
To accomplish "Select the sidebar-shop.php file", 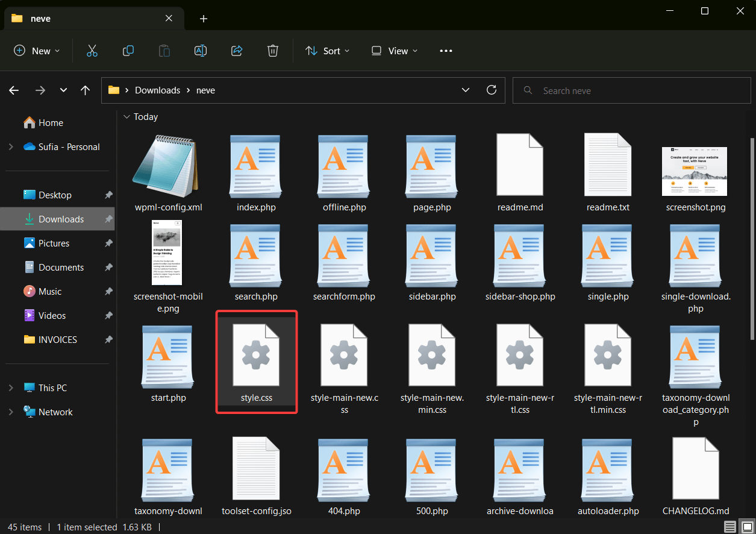I will point(520,263).
